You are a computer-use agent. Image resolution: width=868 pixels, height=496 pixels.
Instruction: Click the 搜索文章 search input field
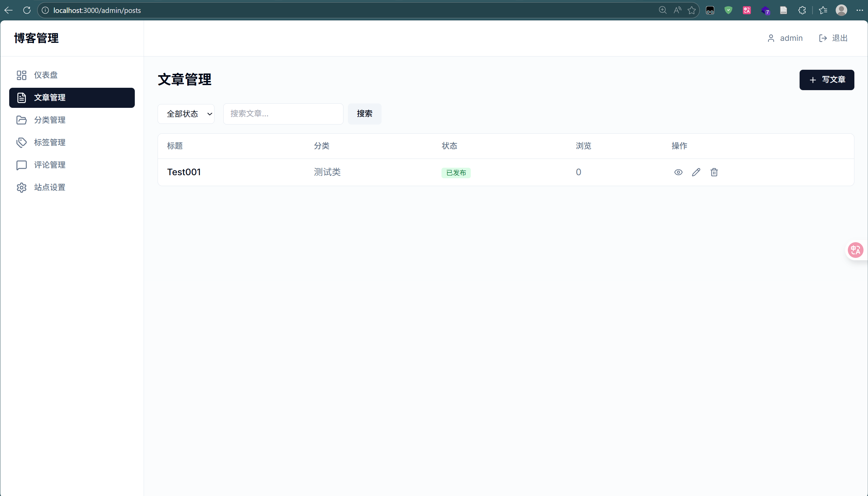pyautogui.click(x=283, y=114)
